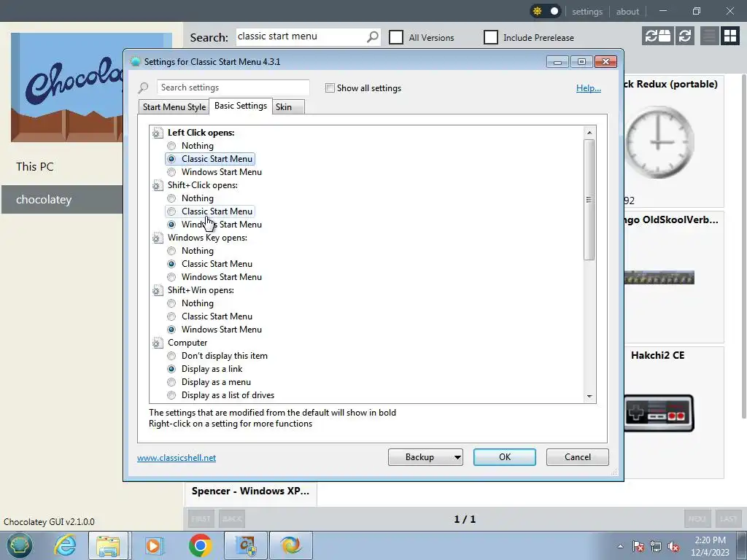The image size is (747, 560).
Task: Show hidden tray icons arrow
Action: point(620,546)
